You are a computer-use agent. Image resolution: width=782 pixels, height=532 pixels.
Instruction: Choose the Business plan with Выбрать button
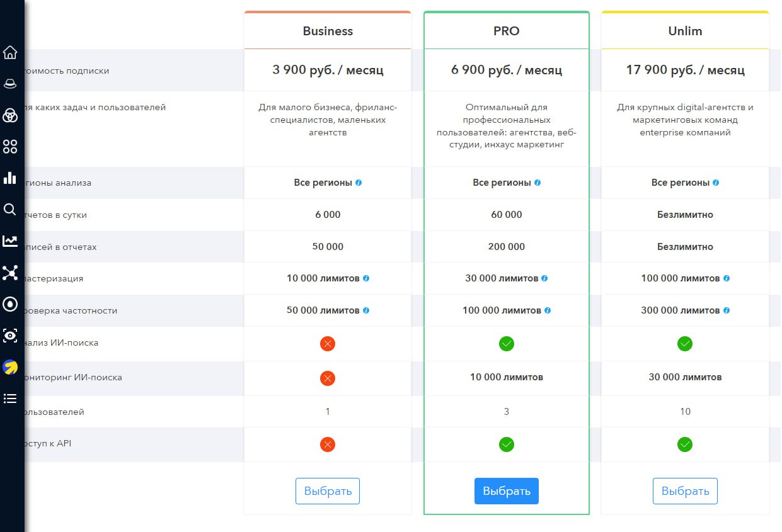[x=328, y=491]
